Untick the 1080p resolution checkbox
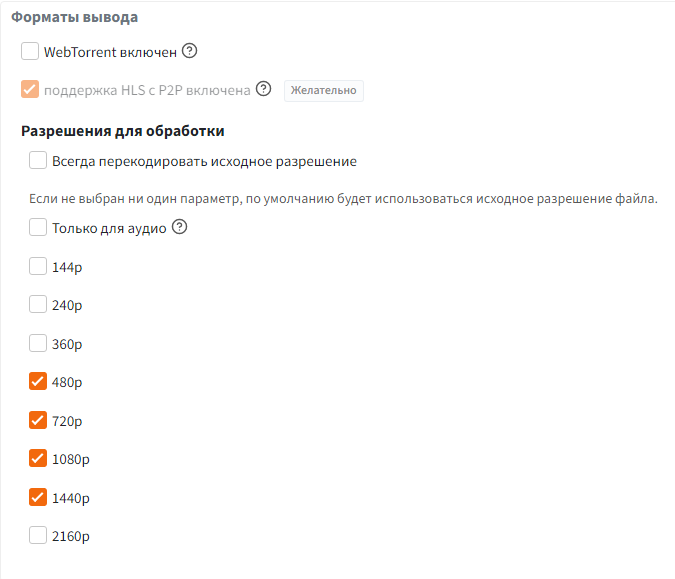 [x=38, y=458]
